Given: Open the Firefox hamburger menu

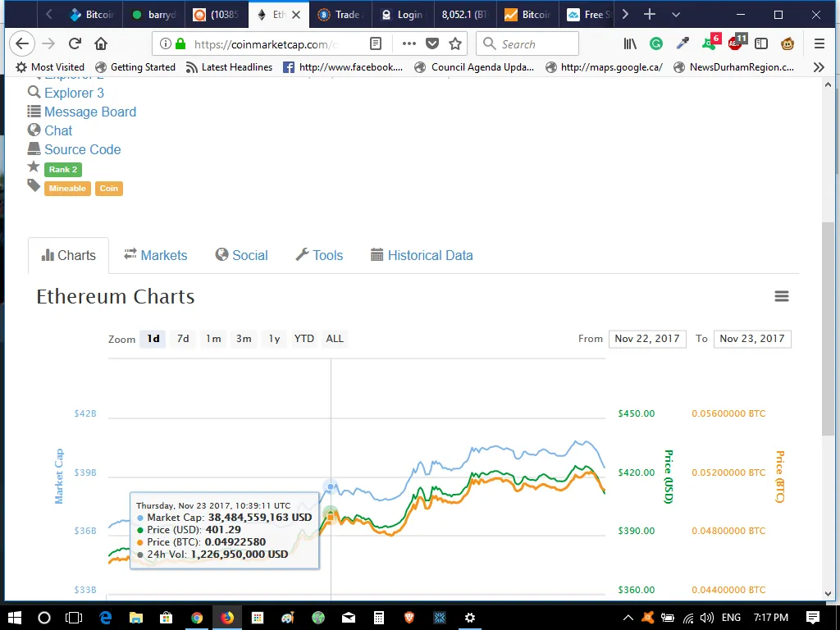Looking at the screenshot, I should [x=819, y=44].
